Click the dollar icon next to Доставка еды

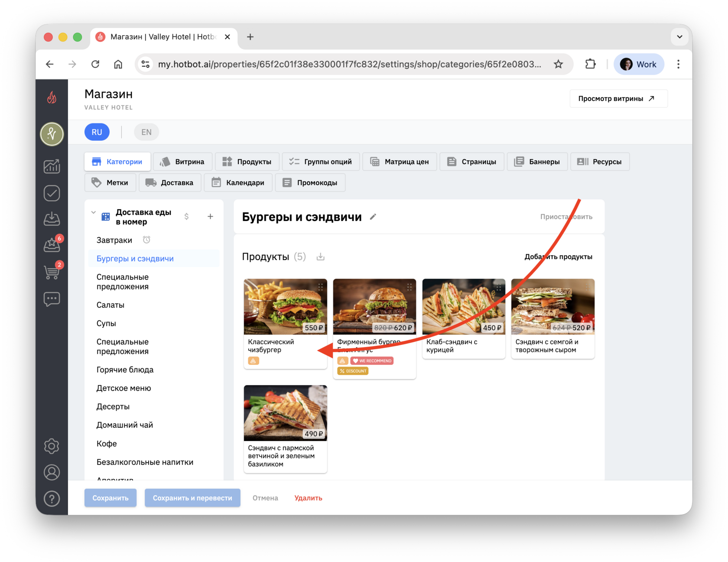186,216
